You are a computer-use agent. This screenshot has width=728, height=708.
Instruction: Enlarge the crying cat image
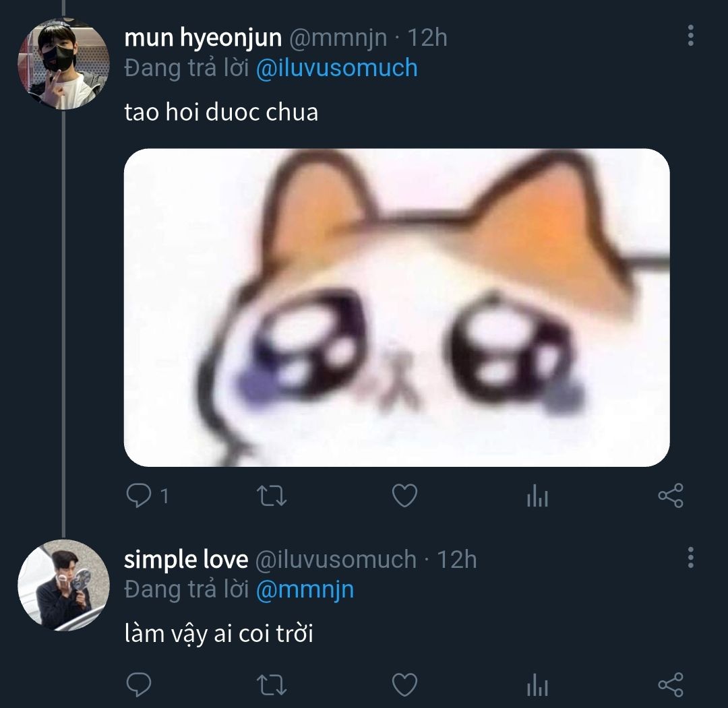[396, 307]
